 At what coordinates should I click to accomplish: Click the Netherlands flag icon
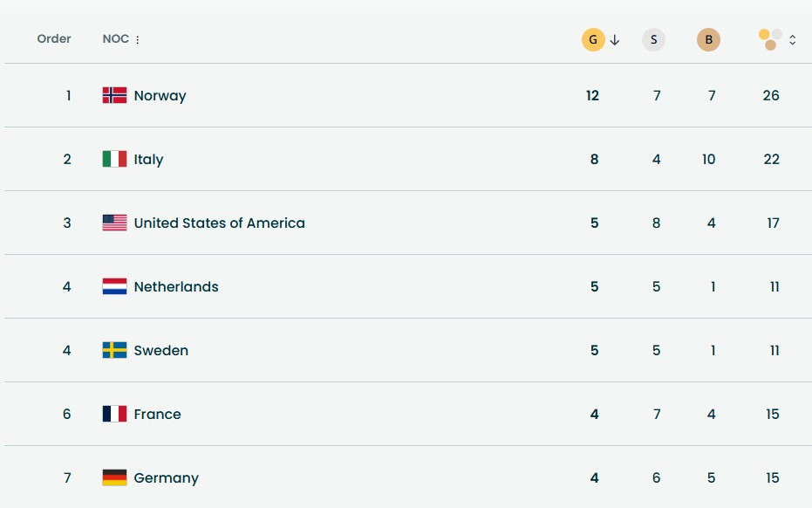coord(114,286)
